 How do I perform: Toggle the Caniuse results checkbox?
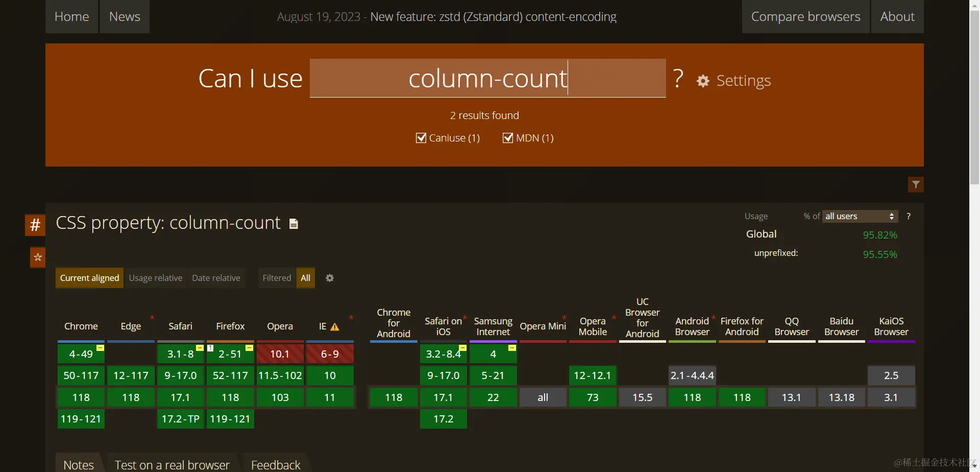point(421,138)
